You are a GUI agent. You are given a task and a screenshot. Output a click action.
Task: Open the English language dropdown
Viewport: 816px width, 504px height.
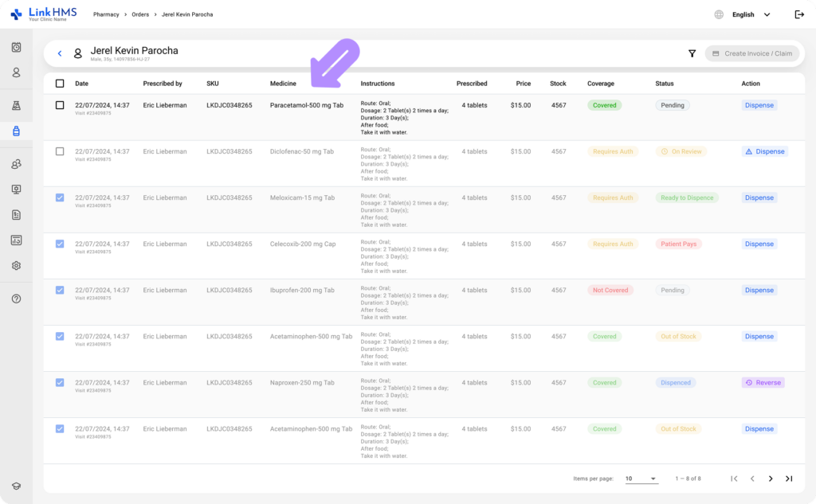[751, 14]
